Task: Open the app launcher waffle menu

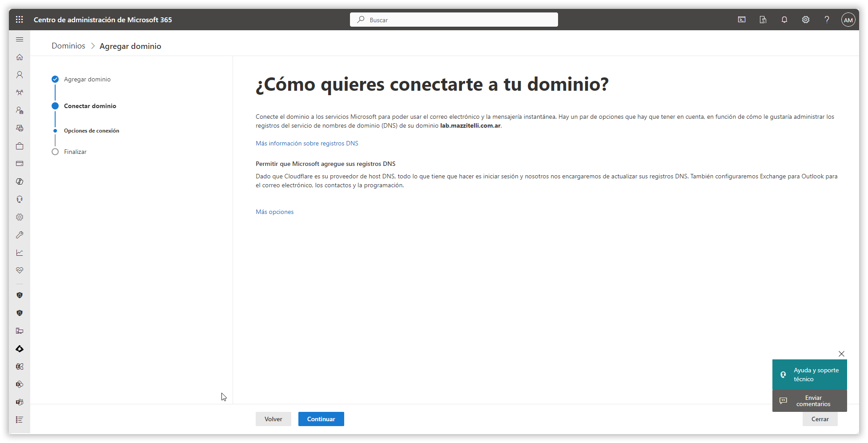Action: tap(19, 20)
